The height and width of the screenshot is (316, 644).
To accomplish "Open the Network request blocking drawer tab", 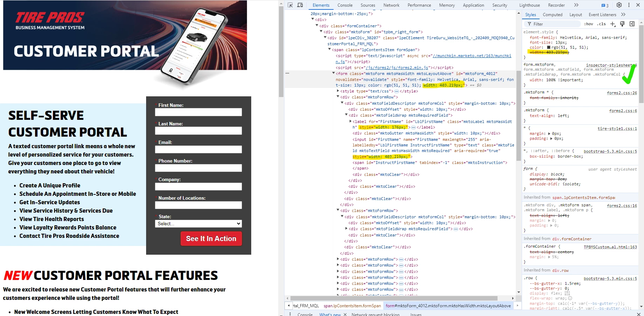I will click(x=375, y=314).
